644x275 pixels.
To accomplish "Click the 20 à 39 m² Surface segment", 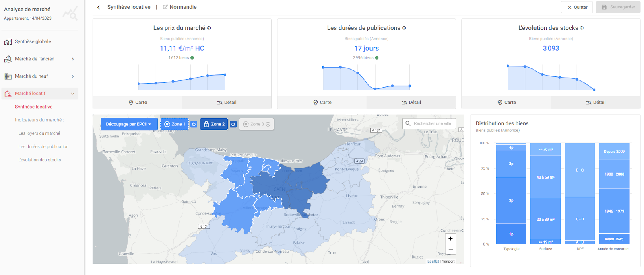I will pyautogui.click(x=545, y=220).
